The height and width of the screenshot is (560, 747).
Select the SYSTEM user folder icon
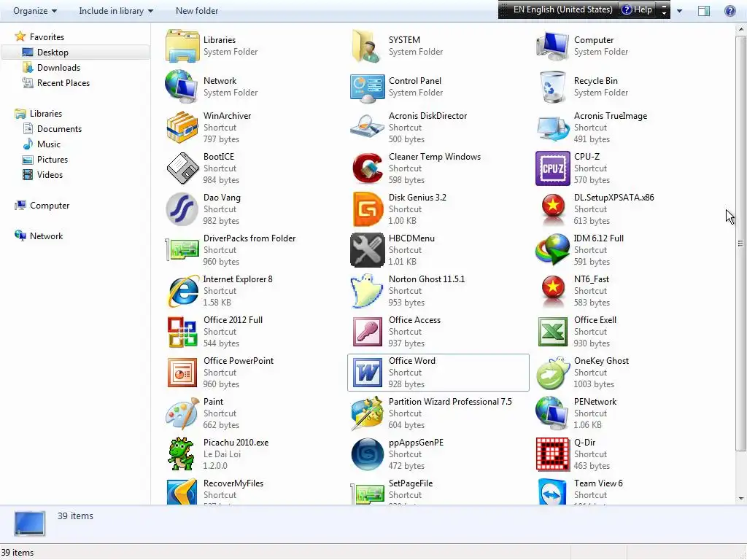coord(366,46)
